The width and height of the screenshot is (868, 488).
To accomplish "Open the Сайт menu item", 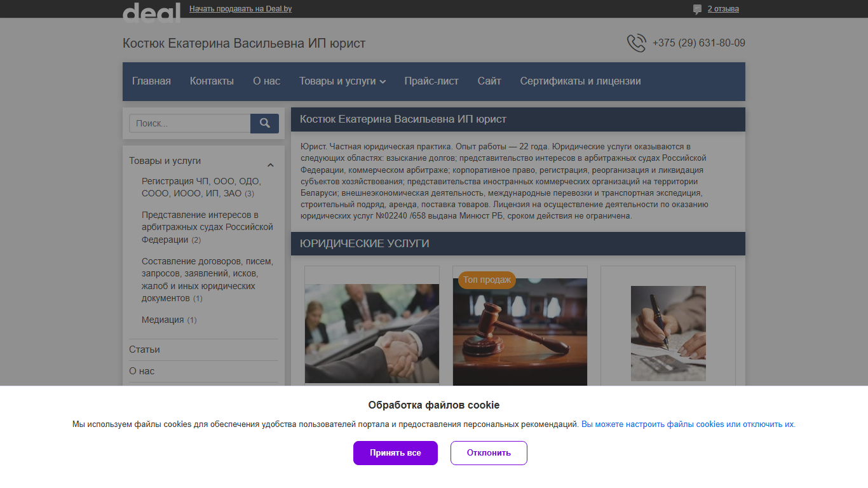I will click(489, 81).
